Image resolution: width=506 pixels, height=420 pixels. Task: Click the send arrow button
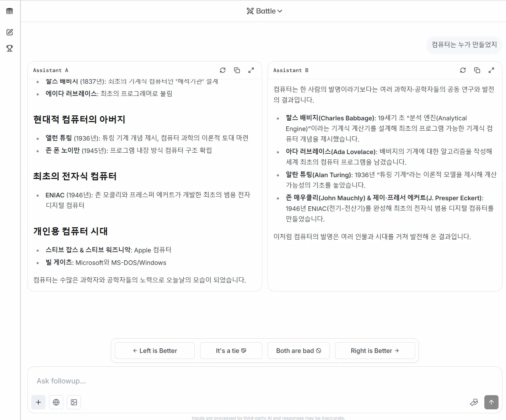click(x=491, y=402)
